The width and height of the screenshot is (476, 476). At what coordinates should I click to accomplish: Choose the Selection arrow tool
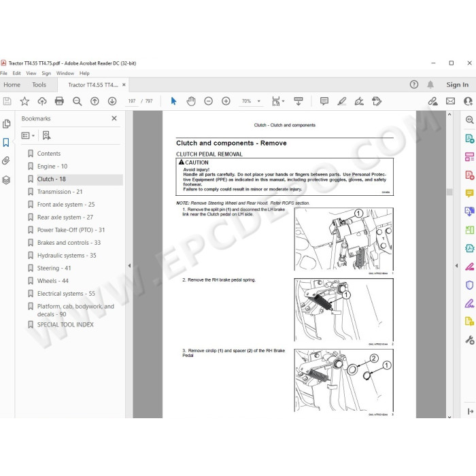point(173,101)
